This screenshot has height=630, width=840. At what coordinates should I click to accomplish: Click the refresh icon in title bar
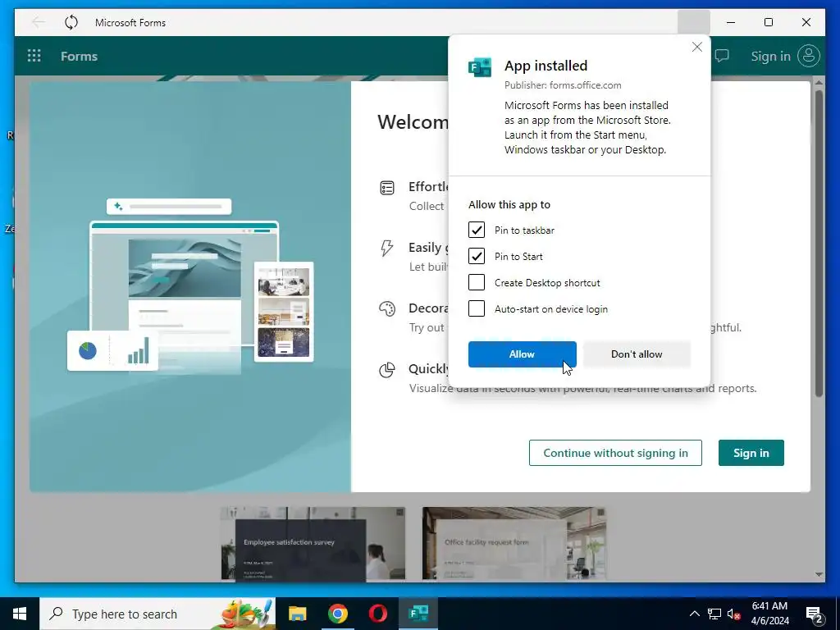[x=71, y=22]
